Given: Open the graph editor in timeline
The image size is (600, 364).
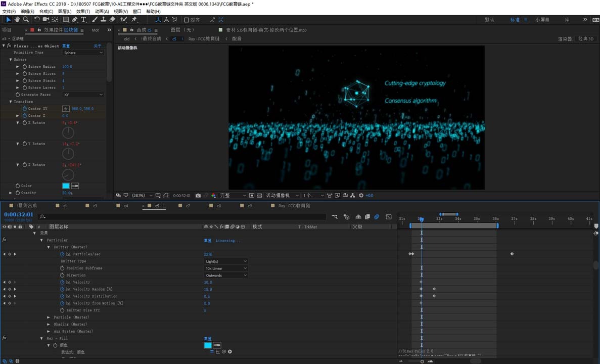Looking at the screenshot, I should (x=388, y=217).
